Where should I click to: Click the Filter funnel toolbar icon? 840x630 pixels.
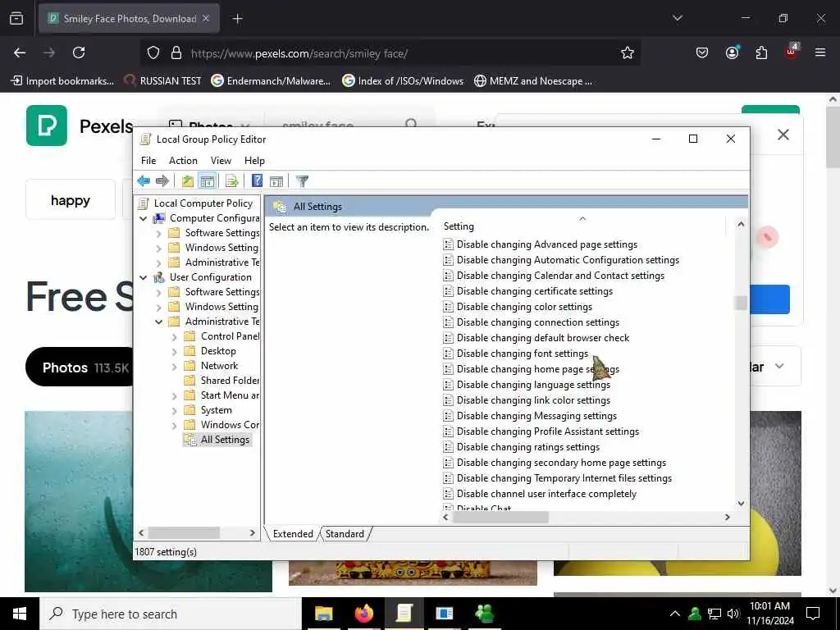click(302, 181)
